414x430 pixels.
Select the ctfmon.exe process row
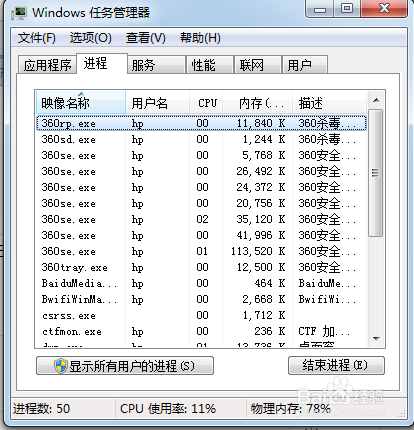pos(201,331)
